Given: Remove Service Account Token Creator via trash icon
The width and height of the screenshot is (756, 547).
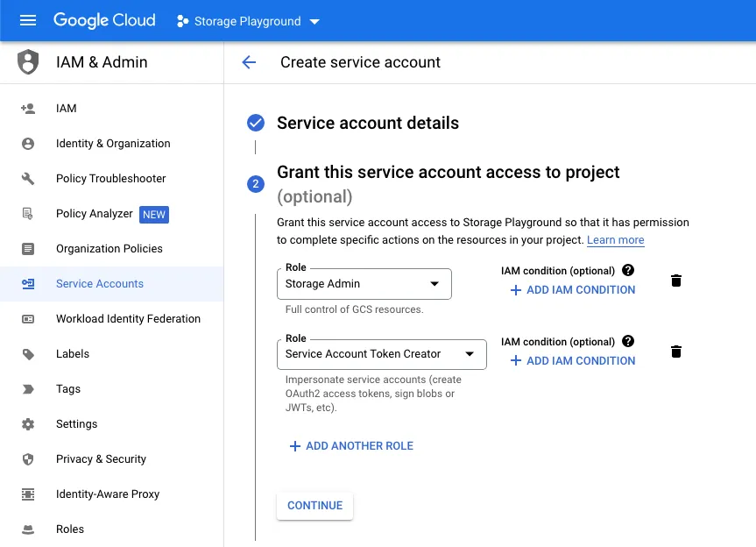Looking at the screenshot, I should [675, 351].
